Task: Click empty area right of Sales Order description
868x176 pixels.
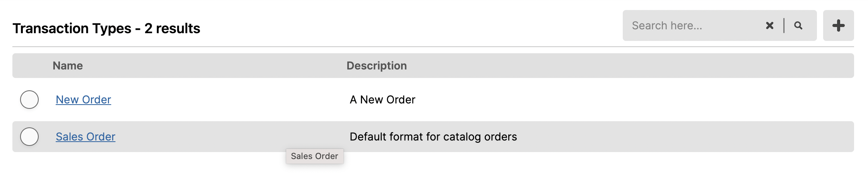Action: tap(685, 137)
